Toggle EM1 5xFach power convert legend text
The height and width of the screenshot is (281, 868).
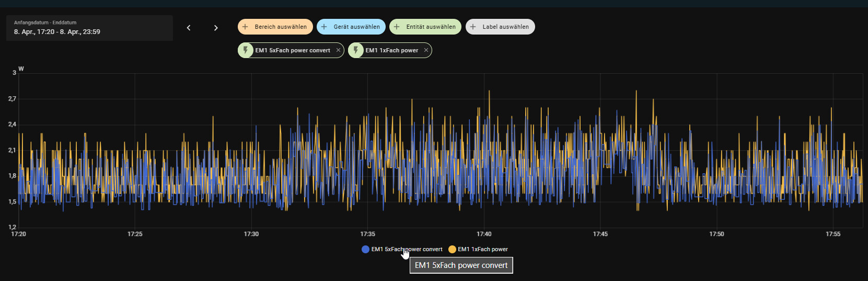[407, 250]
